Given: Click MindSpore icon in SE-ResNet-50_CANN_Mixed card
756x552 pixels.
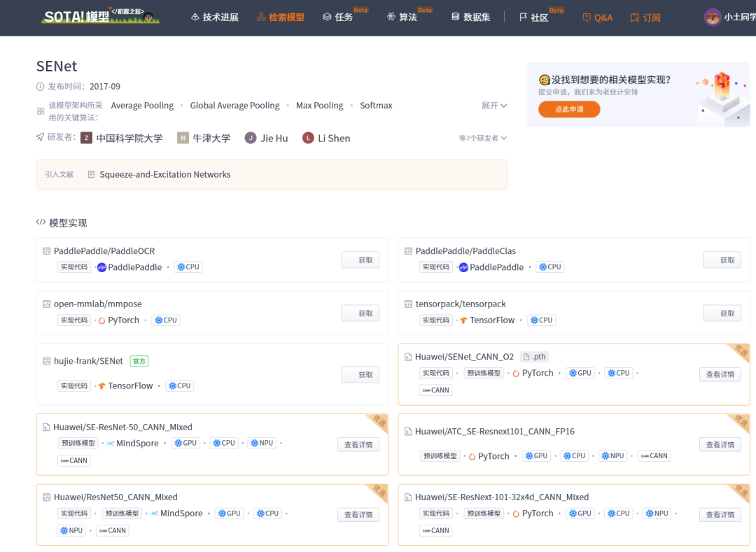Looking at the screenshot, I should tap(111, 444).
